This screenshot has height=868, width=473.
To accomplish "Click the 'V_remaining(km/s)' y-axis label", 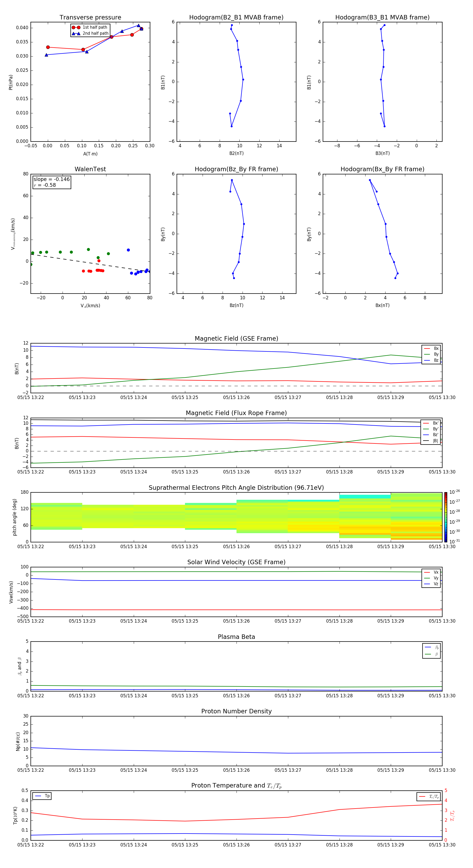I will 13,234.
